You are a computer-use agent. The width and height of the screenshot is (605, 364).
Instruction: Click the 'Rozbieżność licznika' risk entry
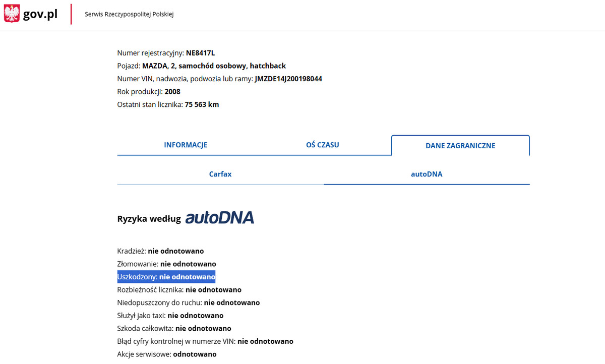point(179,290)
